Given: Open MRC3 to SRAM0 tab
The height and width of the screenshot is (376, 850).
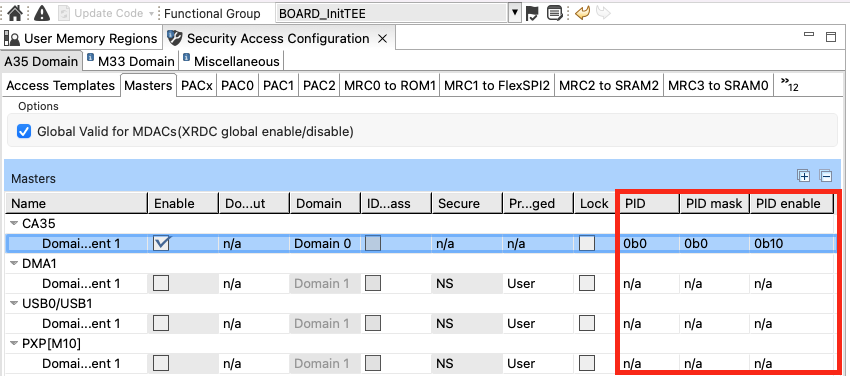Looking at the screenshot, I should pyautogui.click(x=718, y=85).
